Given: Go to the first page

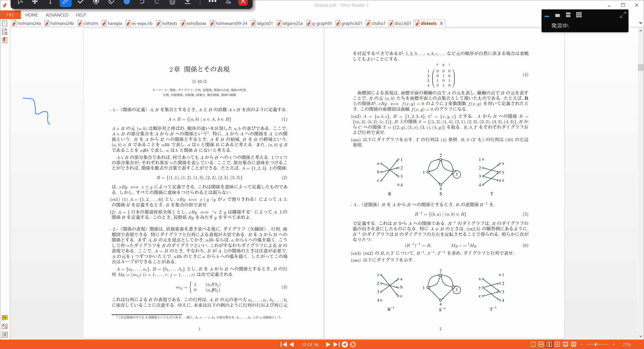Looking at the screenshot, I should pos(283,344).
